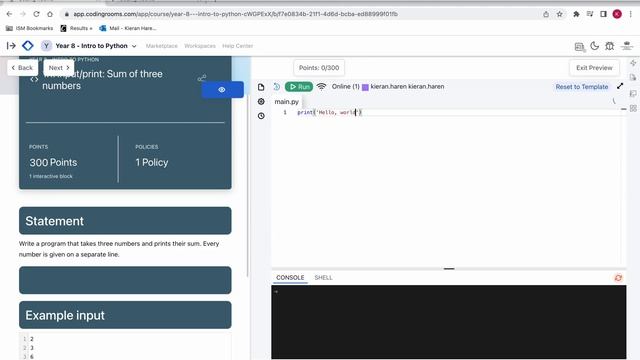Click the share icon in address bar
Viewport: 640px width, 360px height.
point(546,14)
